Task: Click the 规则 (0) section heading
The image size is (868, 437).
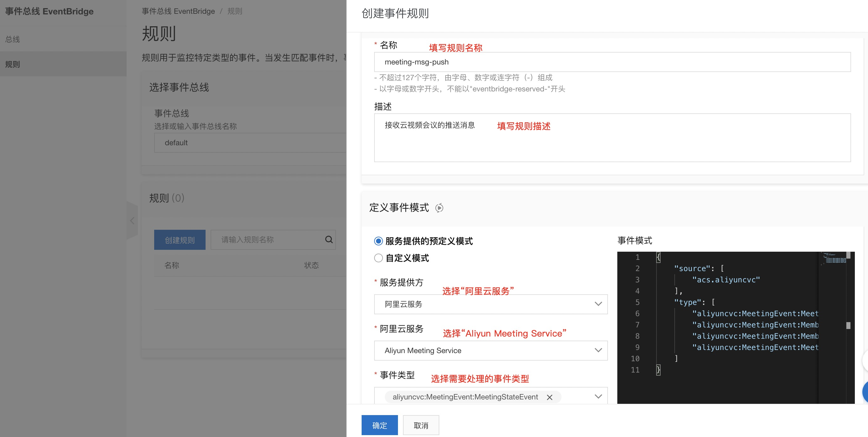Action: [167, 198]
